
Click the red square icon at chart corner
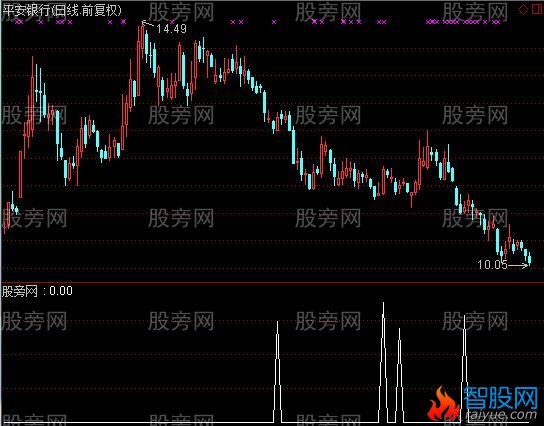click(537, 9)
